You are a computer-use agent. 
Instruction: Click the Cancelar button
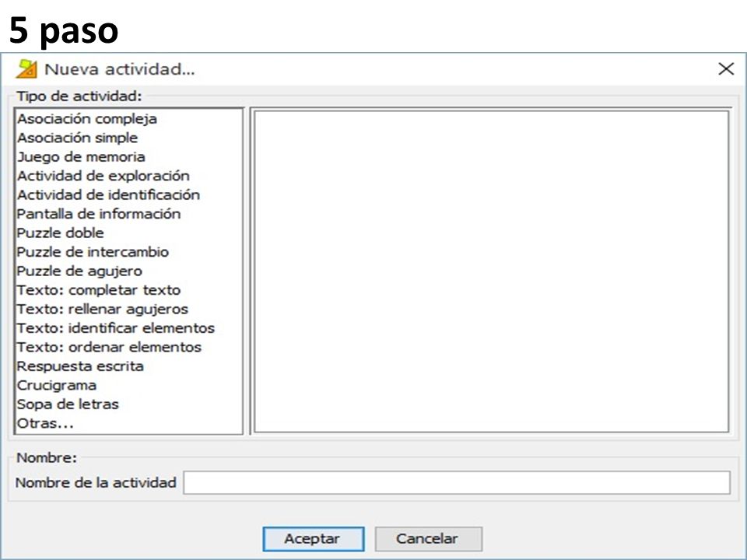pos(428,538)
